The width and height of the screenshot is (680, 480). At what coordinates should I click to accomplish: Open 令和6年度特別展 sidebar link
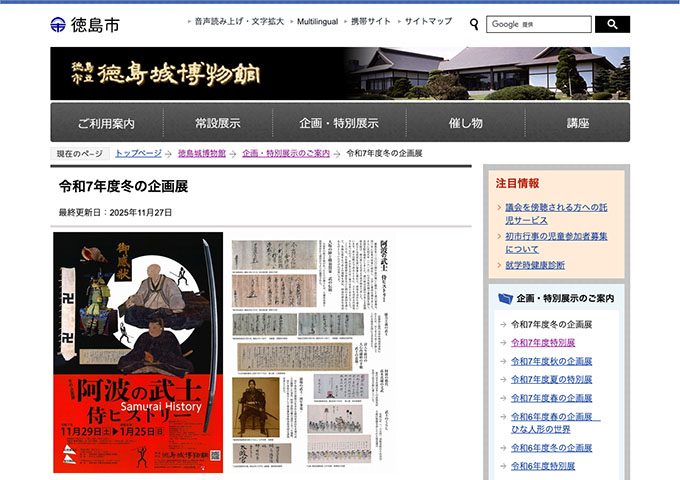(x=543, y=466)
